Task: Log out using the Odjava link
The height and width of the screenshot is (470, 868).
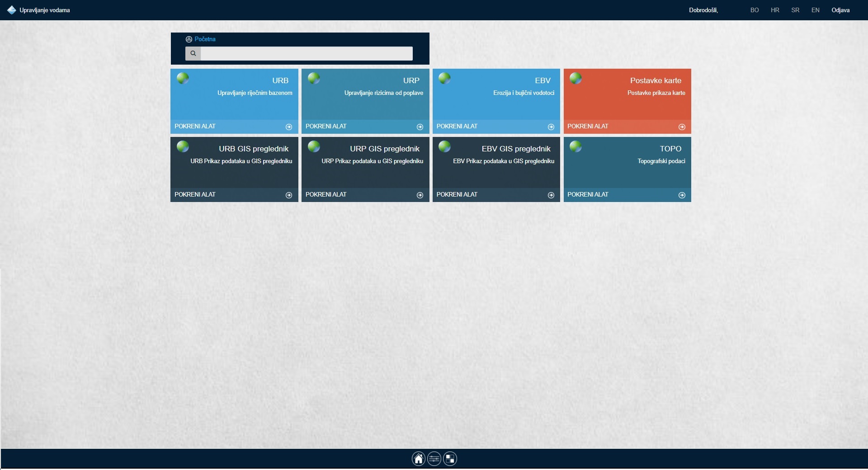Action: pyautogui.click(x=840, y=10)
